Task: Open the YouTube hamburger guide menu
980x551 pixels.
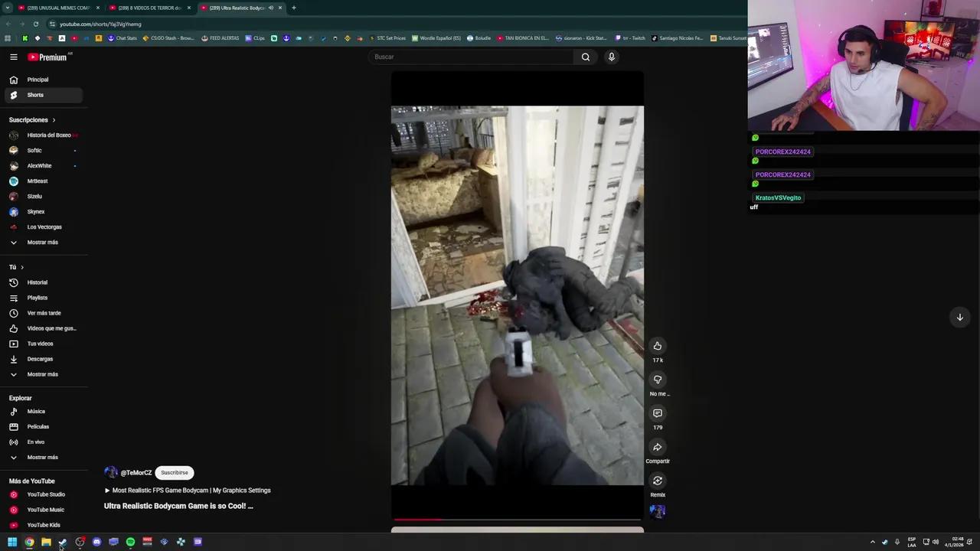Action: (13, 57)
